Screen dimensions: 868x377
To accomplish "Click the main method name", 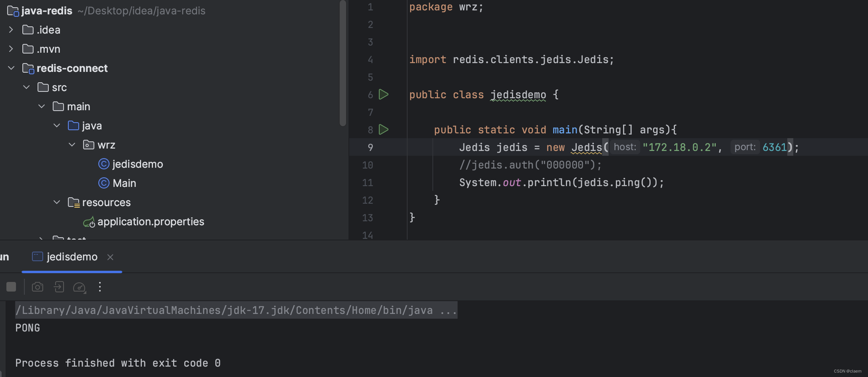I will [x=565, y=130].
